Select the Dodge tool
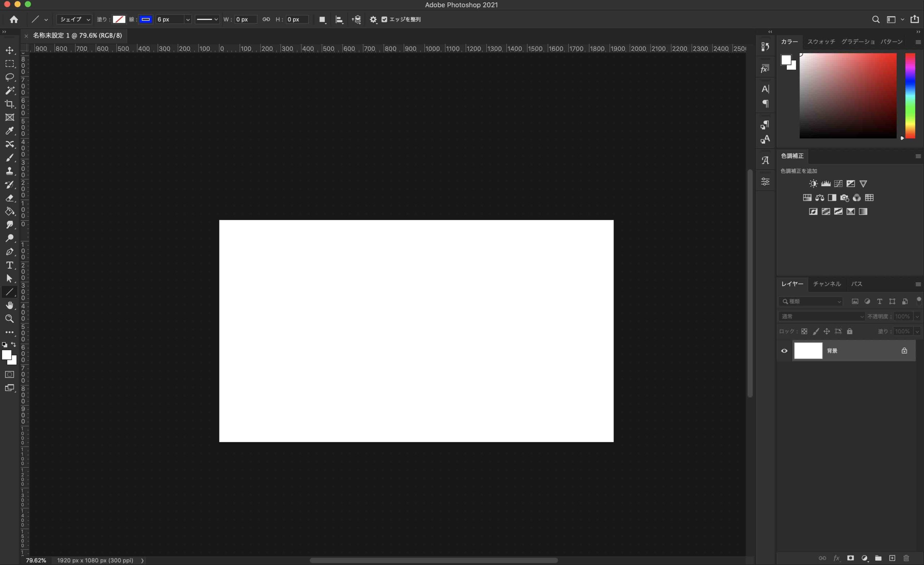The width and height of the screenshot is (924, 565). pyautogui.click(x=10, y=238)
